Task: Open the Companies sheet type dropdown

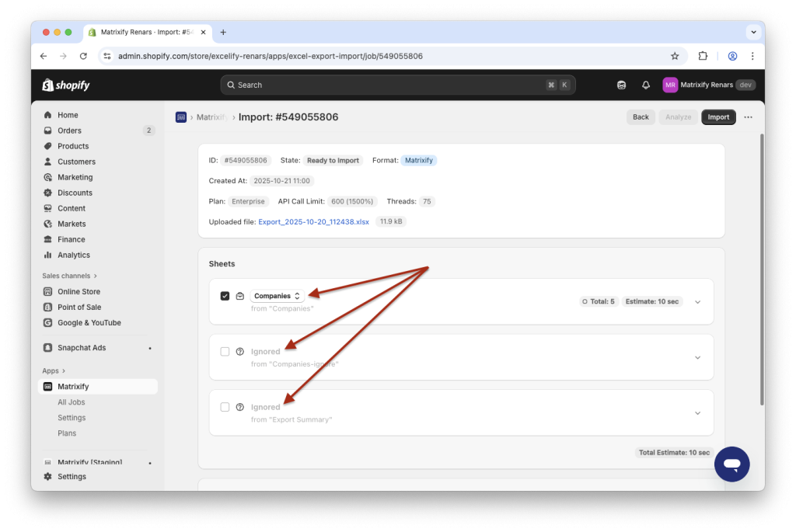Action: (276, 296)
